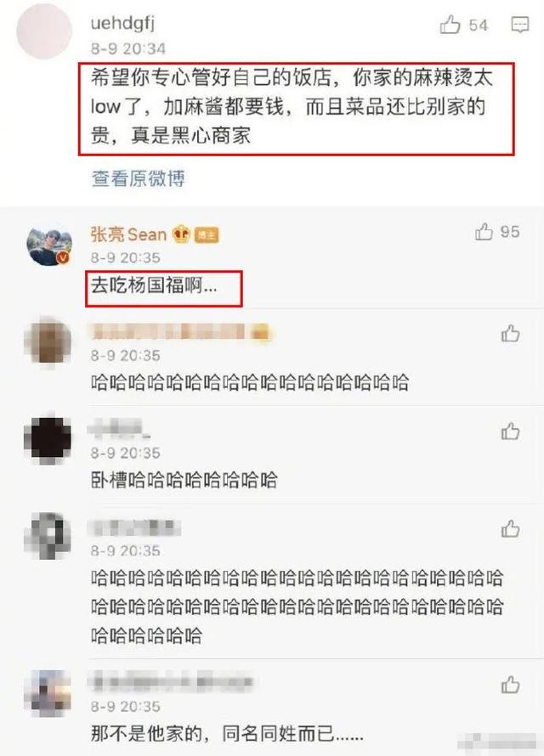This screenshot has width=544, height=756.
Task: Like the first 哈哈哈 comment
Action: coord(510,333)
